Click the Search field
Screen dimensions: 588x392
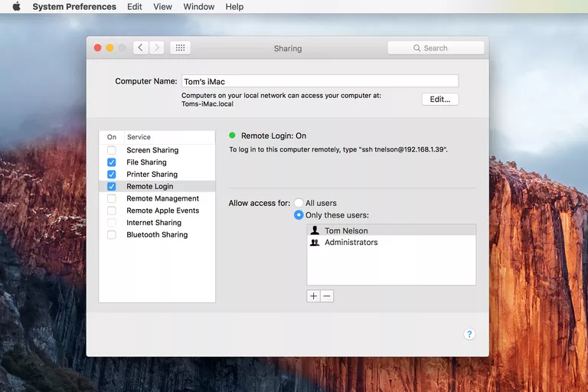tap(436, 48)
